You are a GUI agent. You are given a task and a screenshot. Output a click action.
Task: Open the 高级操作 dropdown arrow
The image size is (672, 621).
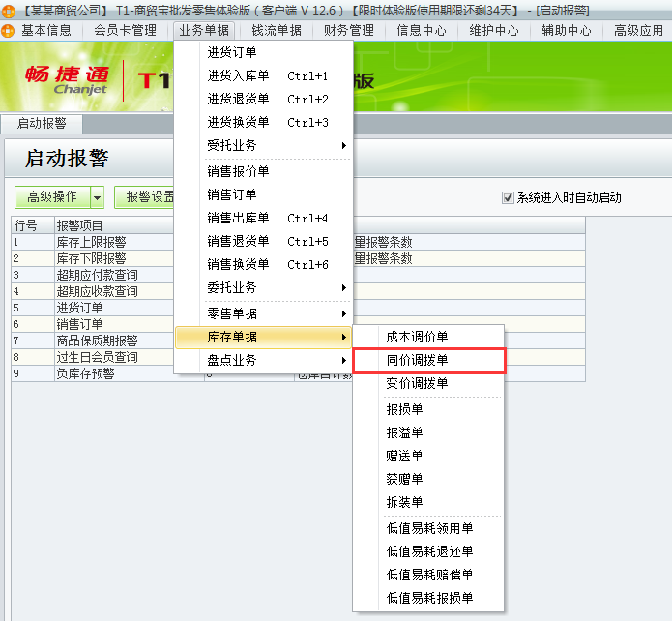click(x=98, y=197)
